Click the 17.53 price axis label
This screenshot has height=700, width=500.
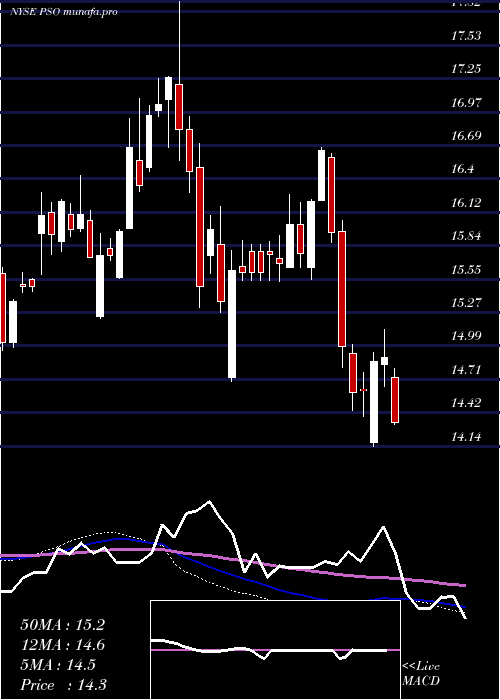point(466,36)
